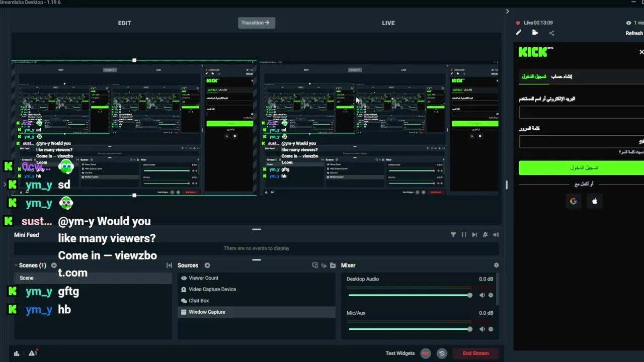Open Desktop Audio settings gear
The image size is (644, 362).
[491, 295]
